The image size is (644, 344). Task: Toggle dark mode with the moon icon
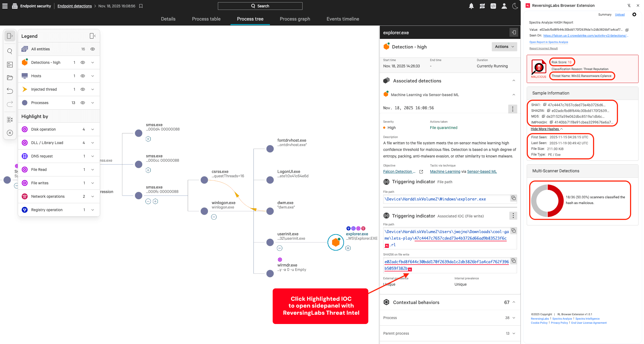click(515, 6)
